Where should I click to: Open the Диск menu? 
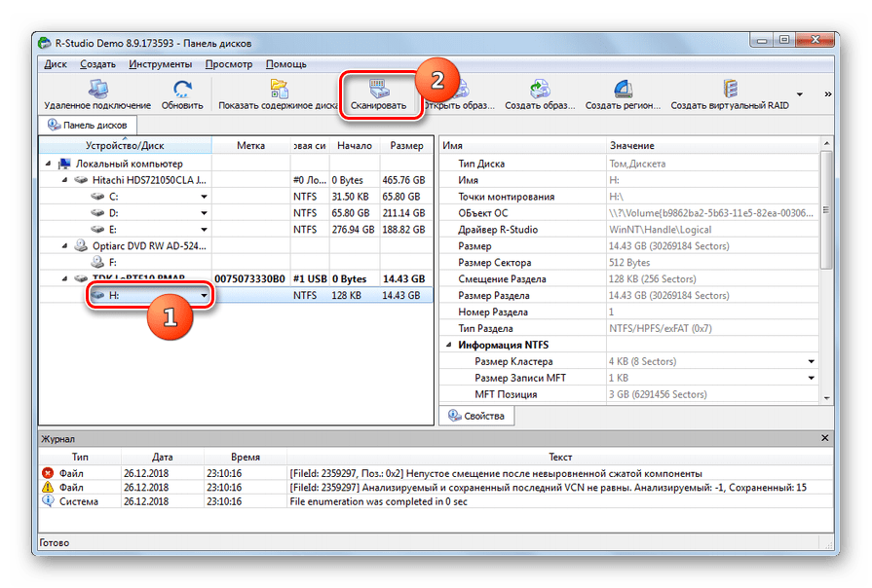click(55, 64)
